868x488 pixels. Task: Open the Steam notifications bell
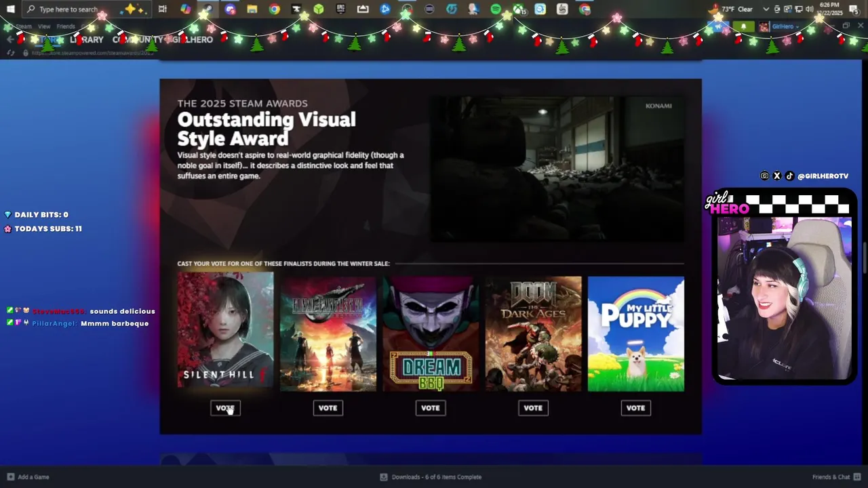coord(743,26)
